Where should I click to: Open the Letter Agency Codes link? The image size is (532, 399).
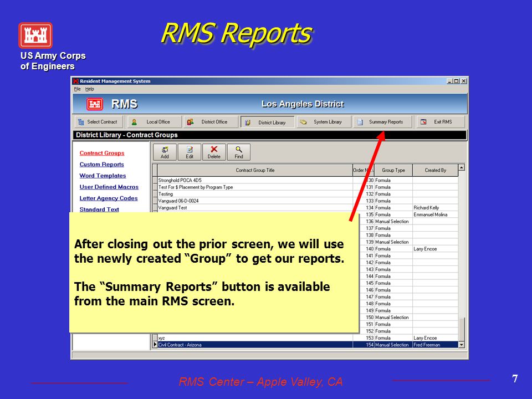point(109,198)
